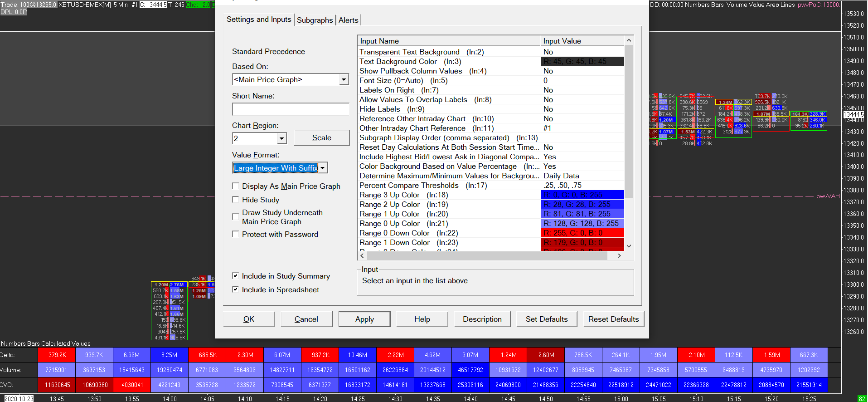Click the Set Defaults button
Viewport: 868px width, 402px height.
(546, 319)
